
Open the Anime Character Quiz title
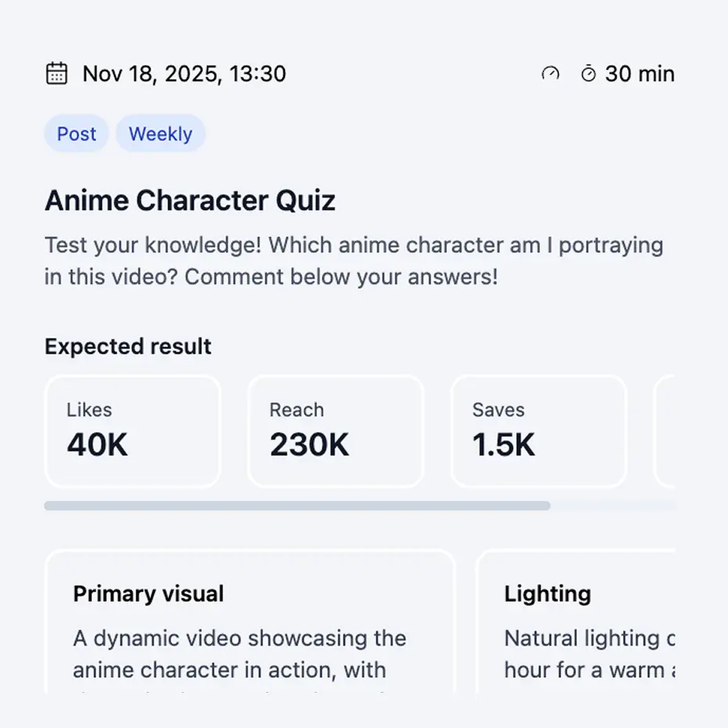pyautogui.click(x=190, y=200)
